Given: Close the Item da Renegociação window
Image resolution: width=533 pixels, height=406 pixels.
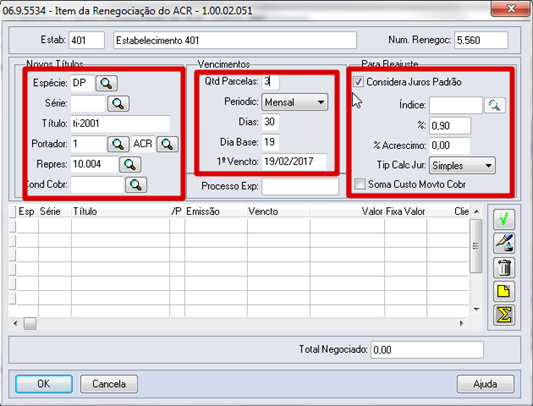Looking at the screenshot, I should 511,8.
